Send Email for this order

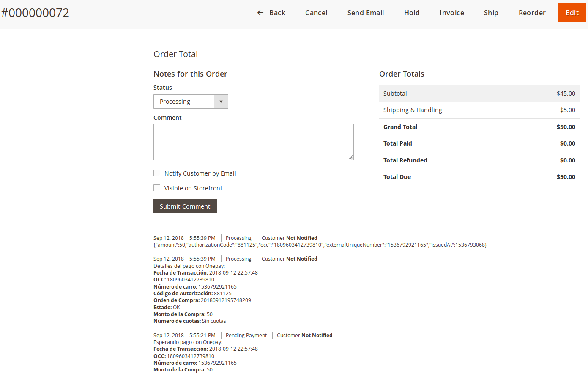365,13
